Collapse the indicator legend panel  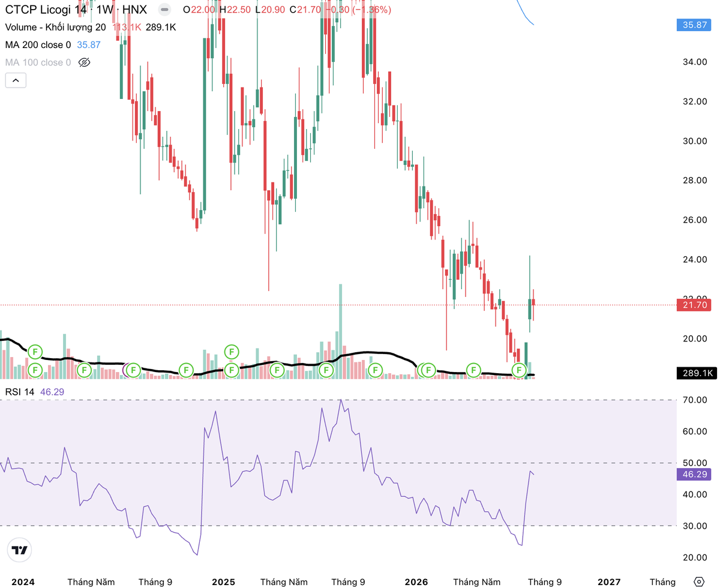pos(16,80)
